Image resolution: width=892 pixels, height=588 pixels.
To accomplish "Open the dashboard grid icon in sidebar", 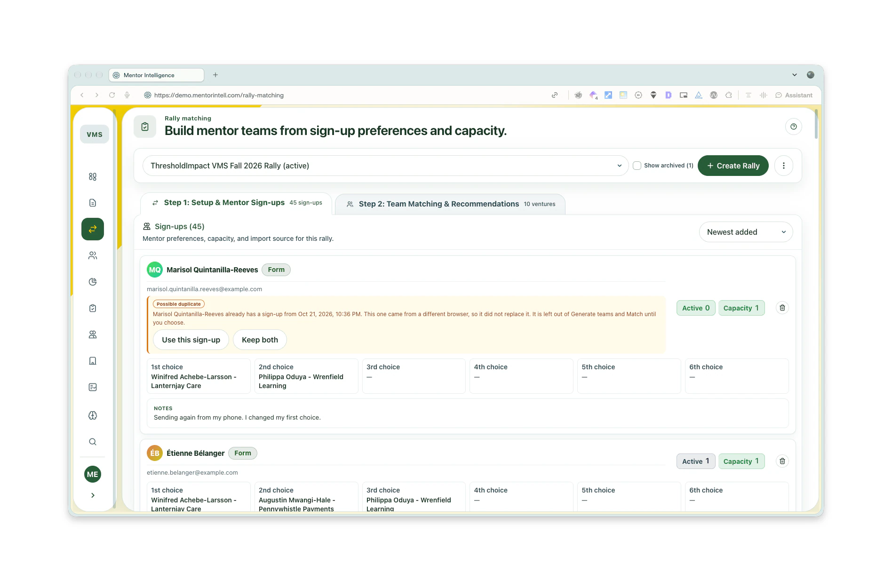I will (x=93, y=176).
